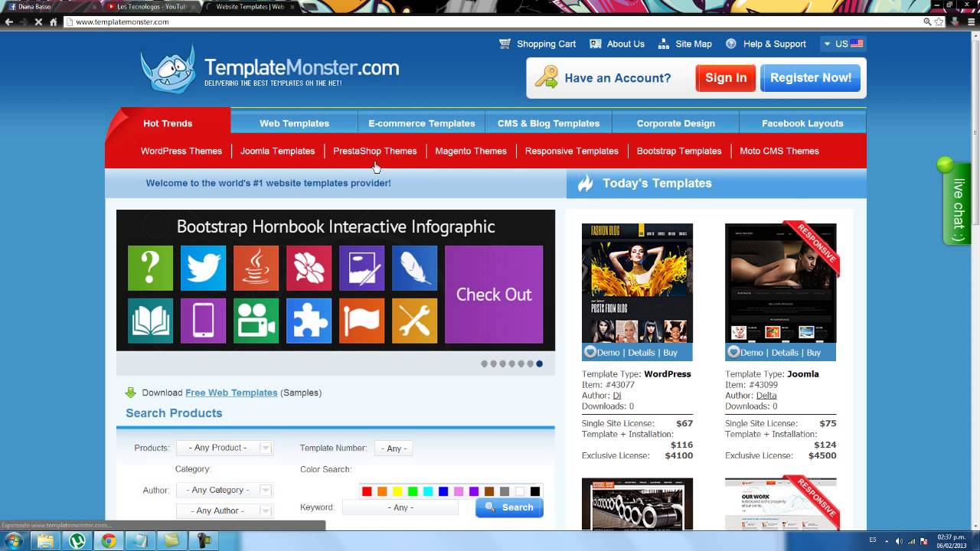The image size is (980, 551).
Task: Click the pink flower tile
Action: (x=309, y=268)
